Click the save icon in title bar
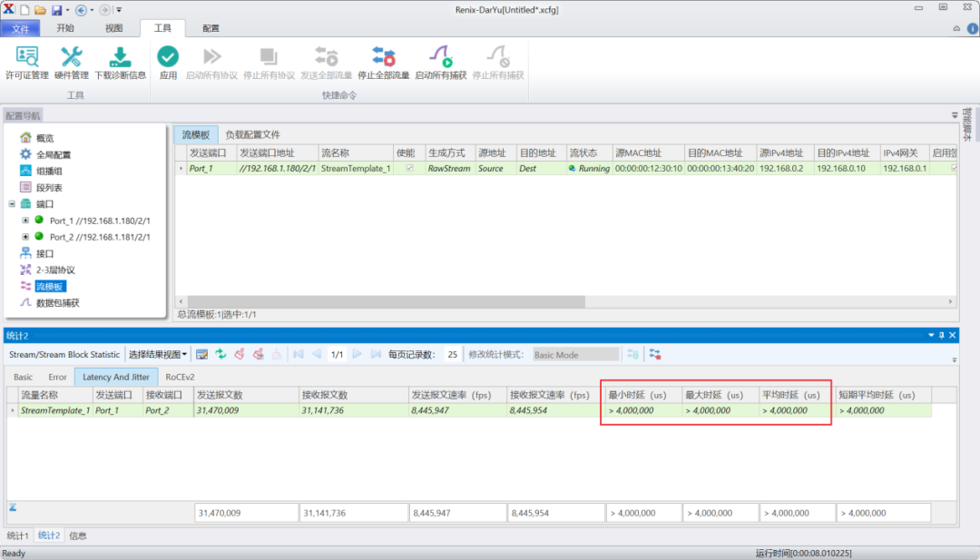 [56, 9]
